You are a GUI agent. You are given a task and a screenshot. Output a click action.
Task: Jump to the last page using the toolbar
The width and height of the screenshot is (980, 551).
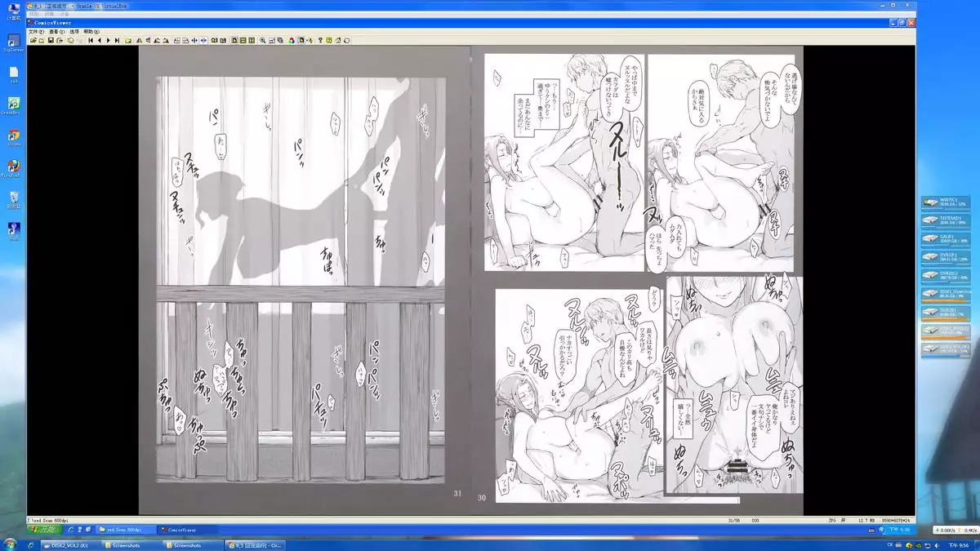pyautogui.click(x=117, y=40)
